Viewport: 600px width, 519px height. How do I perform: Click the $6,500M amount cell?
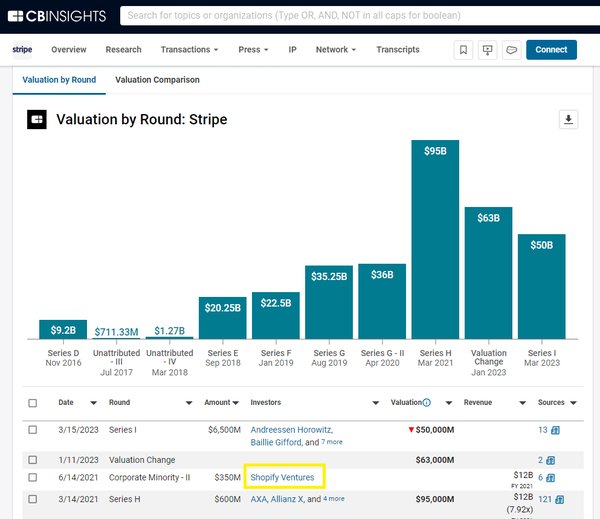tap(224, 430)
